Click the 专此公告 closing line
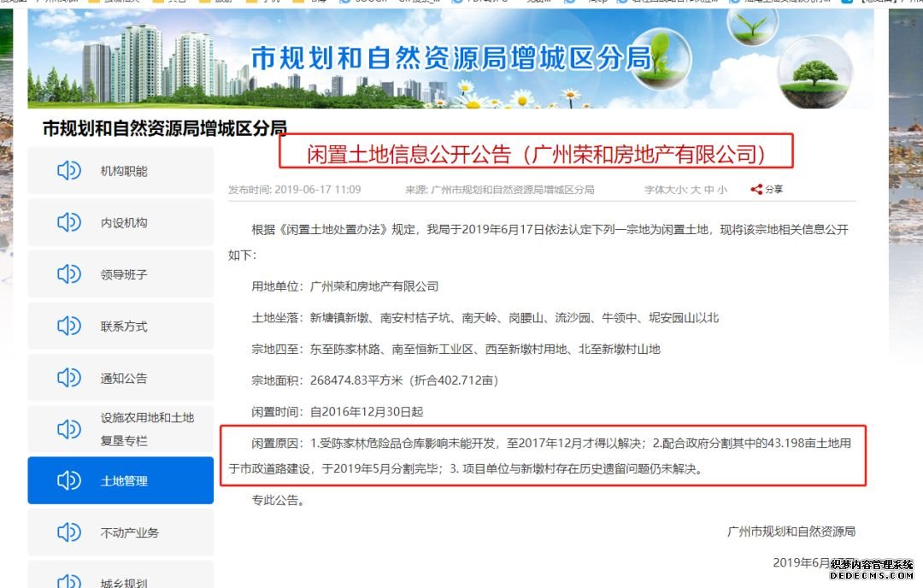This screenshot has height=588, width=923. (277, 500)
